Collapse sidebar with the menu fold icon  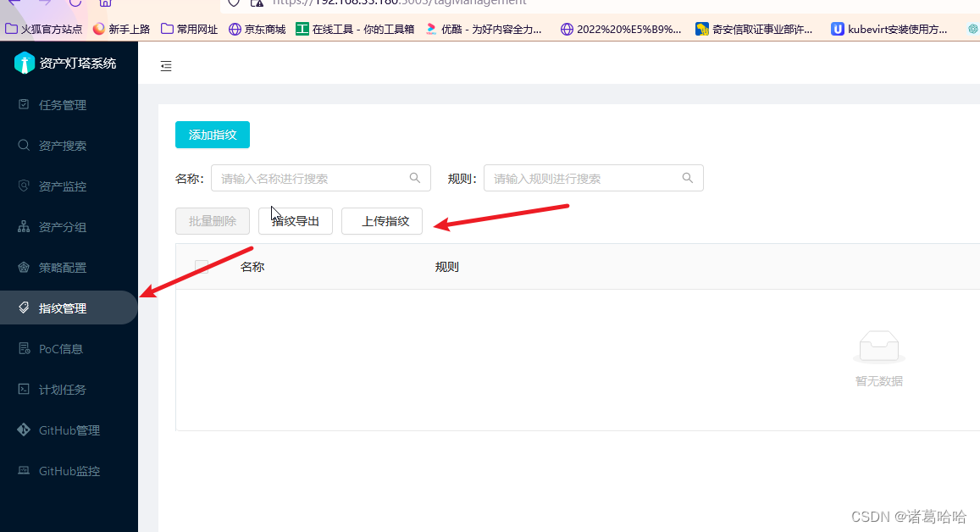point(166,66)
